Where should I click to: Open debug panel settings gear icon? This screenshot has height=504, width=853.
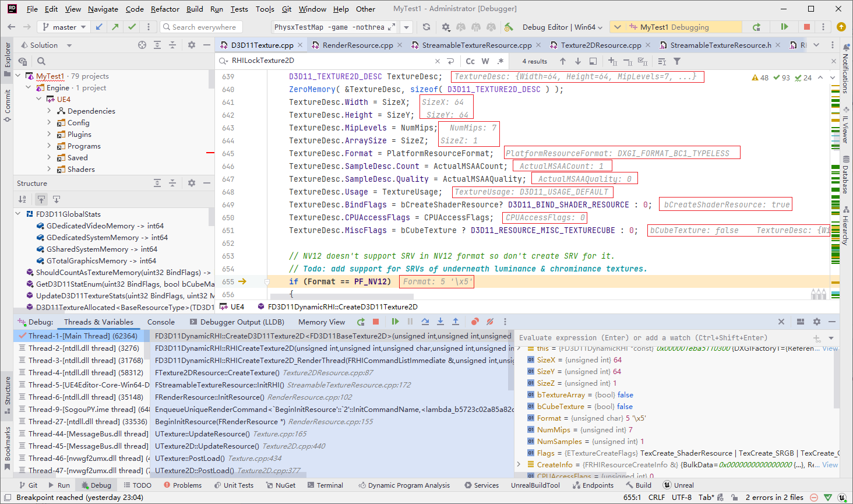(817, 322)
